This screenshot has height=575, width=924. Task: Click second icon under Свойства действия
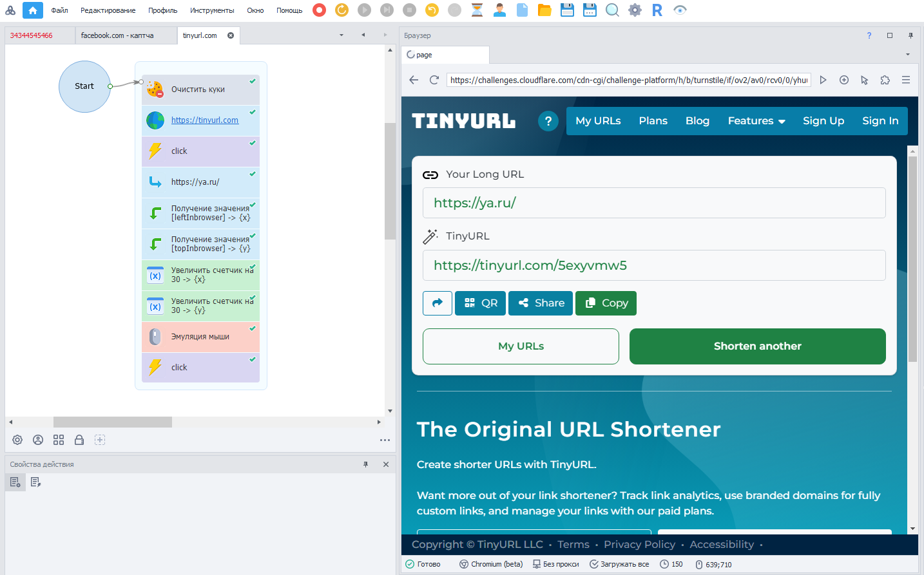pos(35,482)
